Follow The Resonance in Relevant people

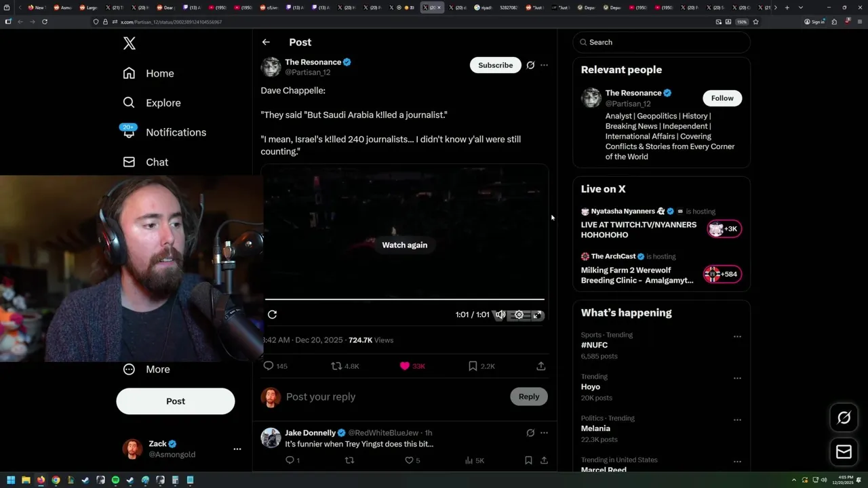(722, 98)
